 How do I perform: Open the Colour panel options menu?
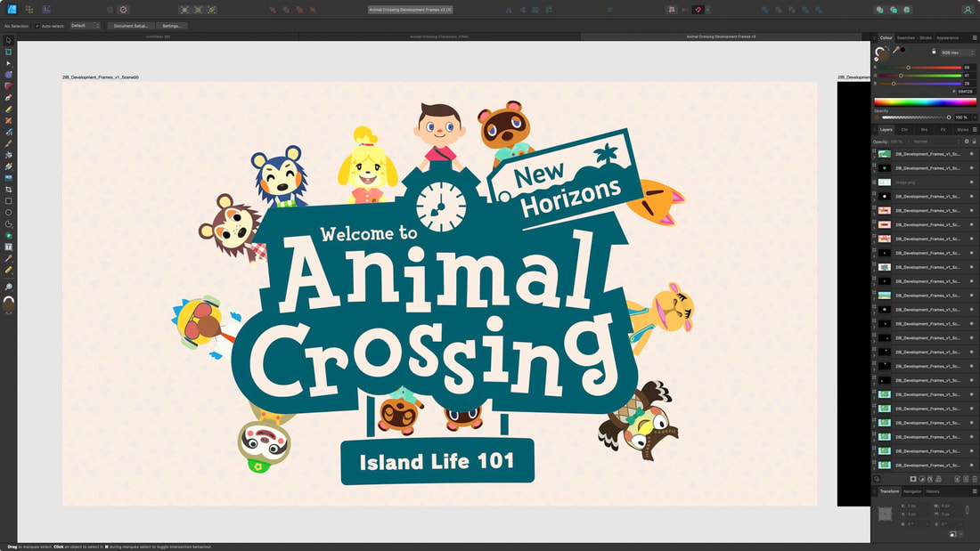coord(975,37)
